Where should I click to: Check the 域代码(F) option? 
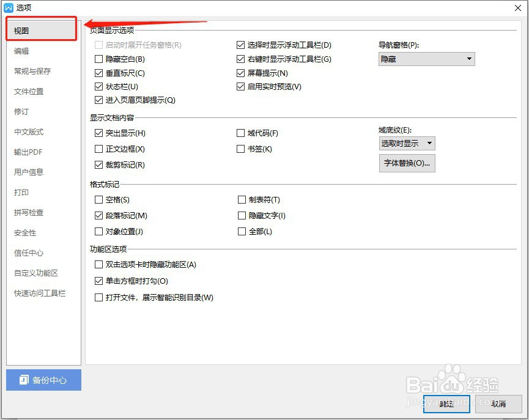pyautogui.click(x=240, y=133)
